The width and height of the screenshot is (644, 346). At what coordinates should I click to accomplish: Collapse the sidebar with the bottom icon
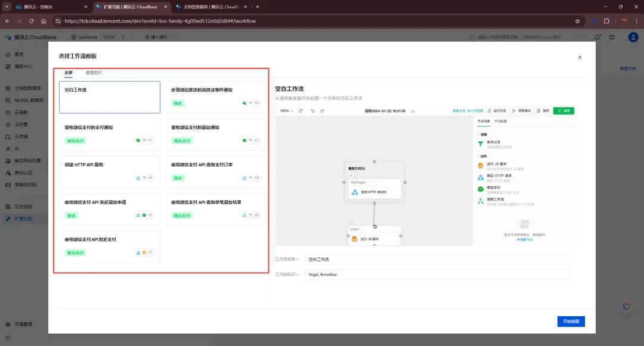8,338
